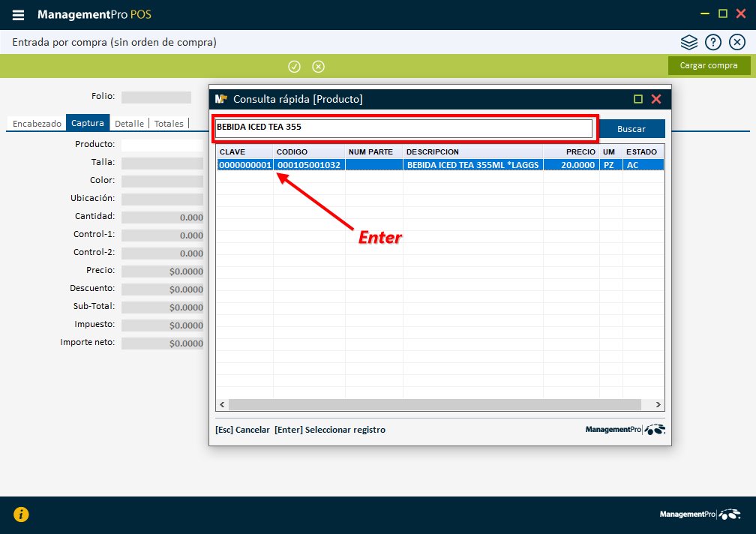Close the ManagementPro POS main window
The height and width of the screenshot is (534, 756).
point(741,14)
